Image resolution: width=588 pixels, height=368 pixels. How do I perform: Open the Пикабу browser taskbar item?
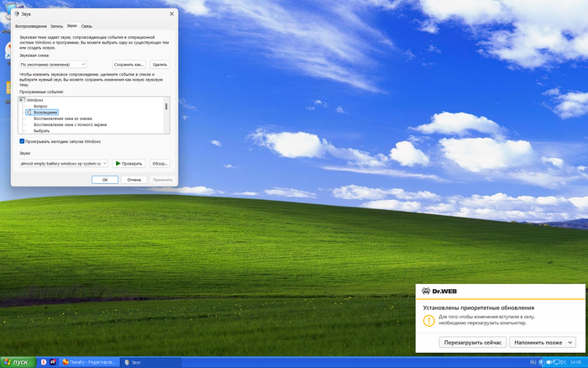pos(90,362)
